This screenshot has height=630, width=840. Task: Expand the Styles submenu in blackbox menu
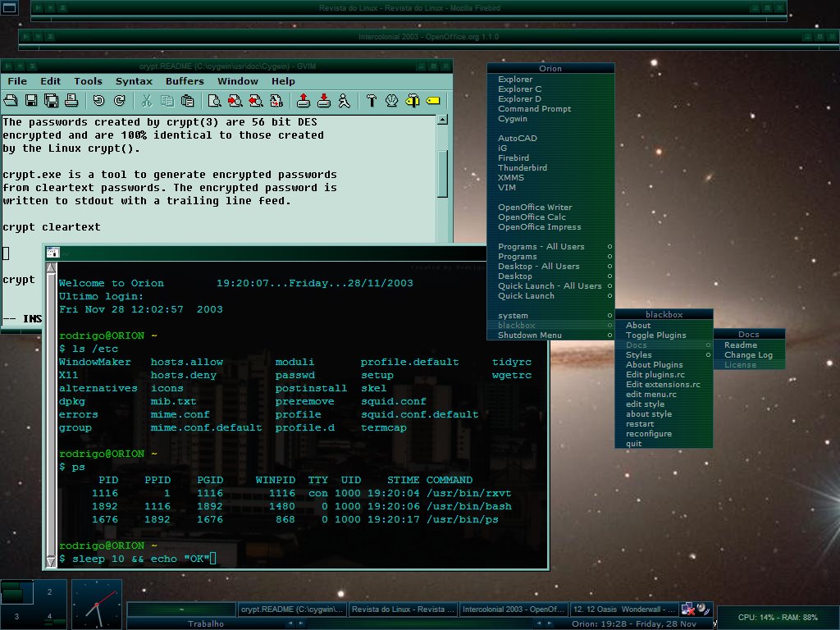(x=664, y=354)
